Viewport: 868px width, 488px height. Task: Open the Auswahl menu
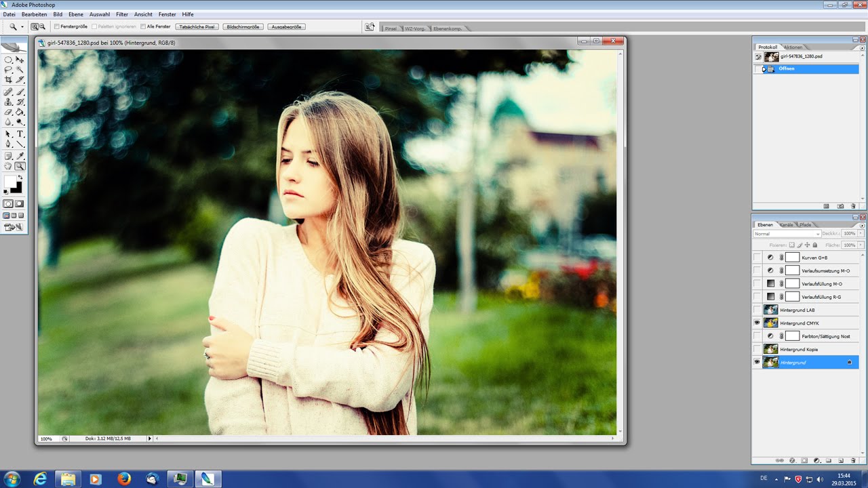click(100, 14)
